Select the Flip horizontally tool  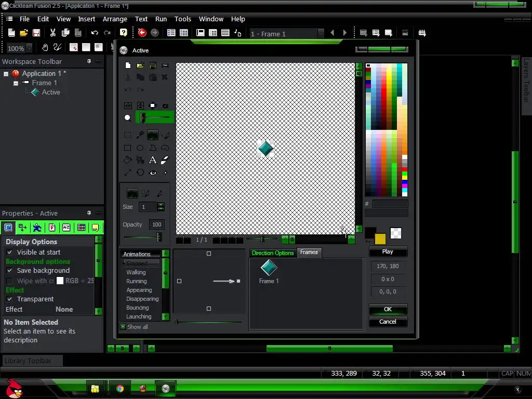(x=128, y=105)
